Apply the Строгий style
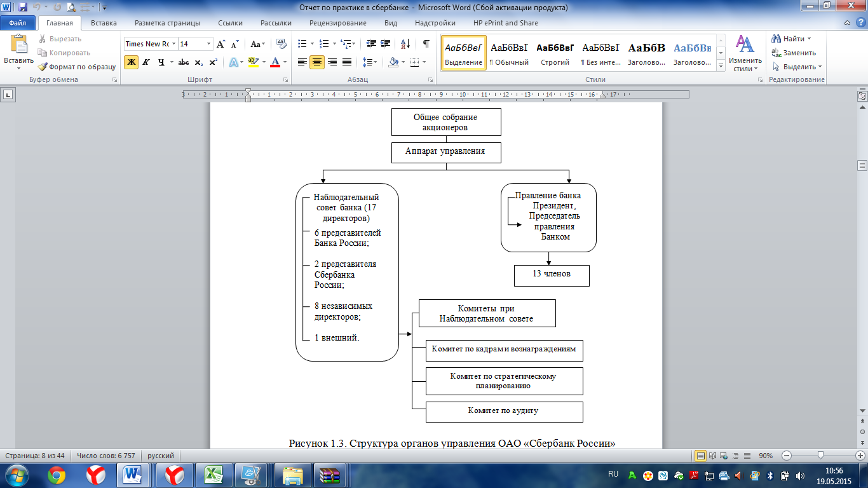The width and height of the screenshot is (868, 488). (555, 53)
